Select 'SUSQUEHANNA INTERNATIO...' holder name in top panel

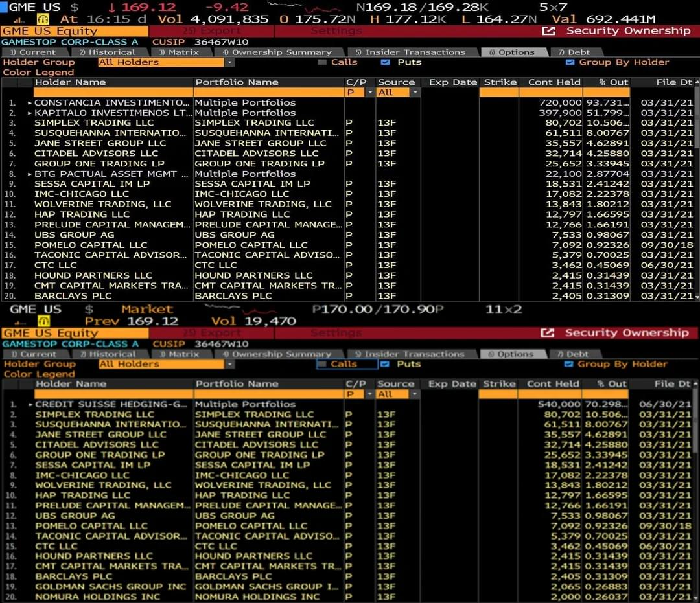(x=110, y=133)
